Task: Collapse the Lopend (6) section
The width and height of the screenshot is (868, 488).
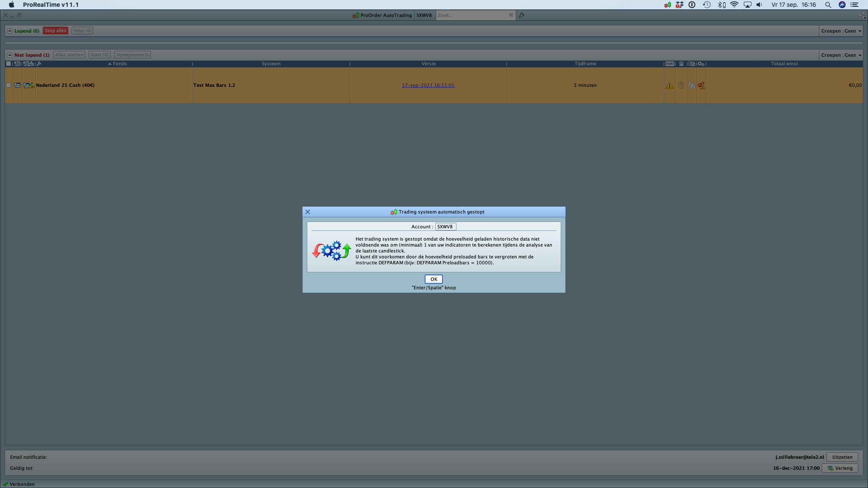Action: pyautogui.click(x=10, y=30)
